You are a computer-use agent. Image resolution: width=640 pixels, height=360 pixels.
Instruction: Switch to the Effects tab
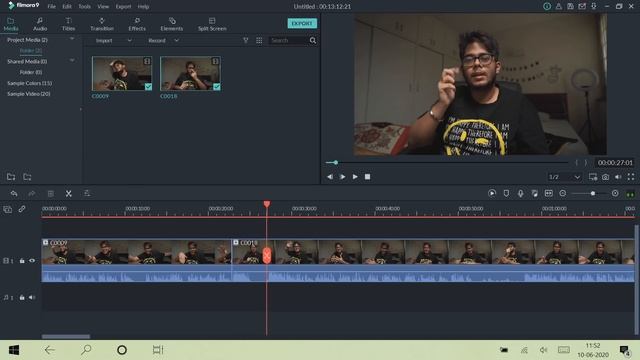click(x=137, y=24)
